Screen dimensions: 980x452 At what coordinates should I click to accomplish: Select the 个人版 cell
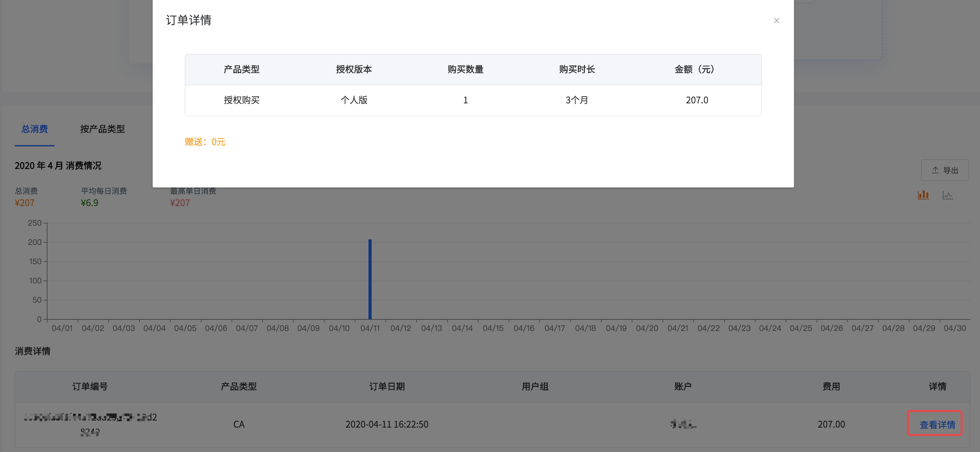pos(354,100)
